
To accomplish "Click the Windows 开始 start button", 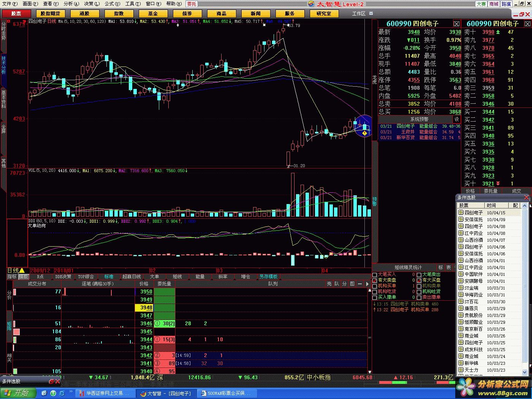I will 18,393.
